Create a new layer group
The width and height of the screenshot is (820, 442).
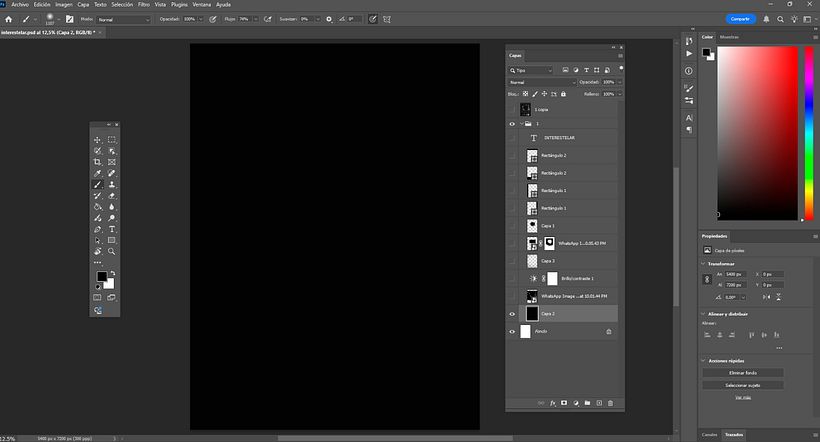[587, 403]
